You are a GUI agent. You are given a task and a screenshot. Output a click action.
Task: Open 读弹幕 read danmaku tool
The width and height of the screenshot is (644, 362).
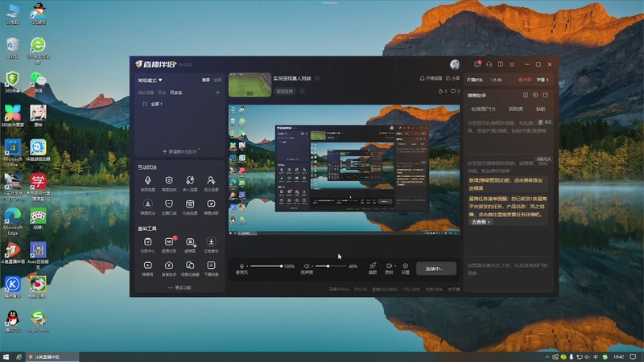[190, 245]
